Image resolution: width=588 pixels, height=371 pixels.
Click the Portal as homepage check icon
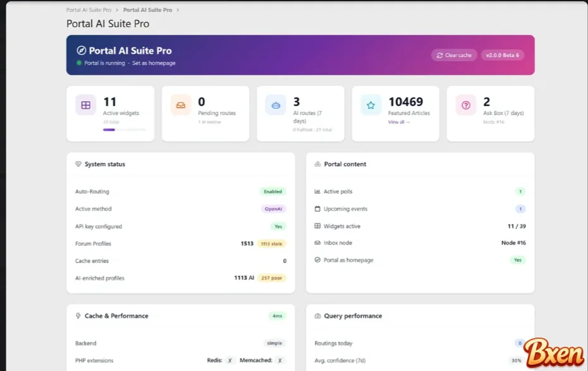(x=317, y=260)
